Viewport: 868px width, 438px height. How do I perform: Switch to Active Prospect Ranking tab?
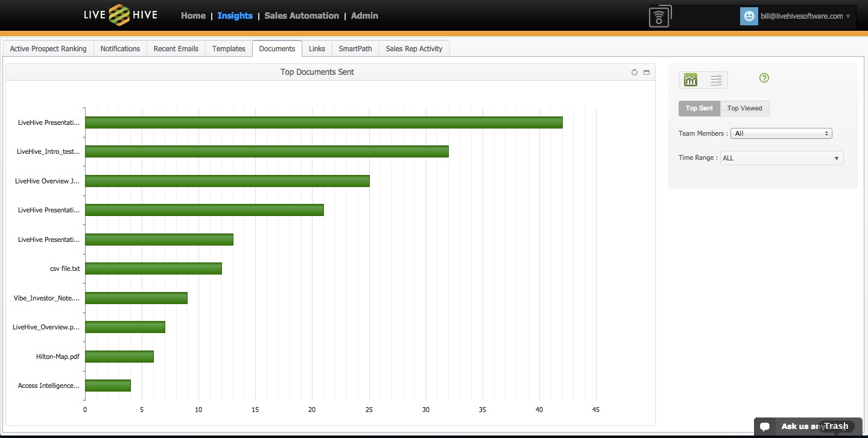click(48, 49)
